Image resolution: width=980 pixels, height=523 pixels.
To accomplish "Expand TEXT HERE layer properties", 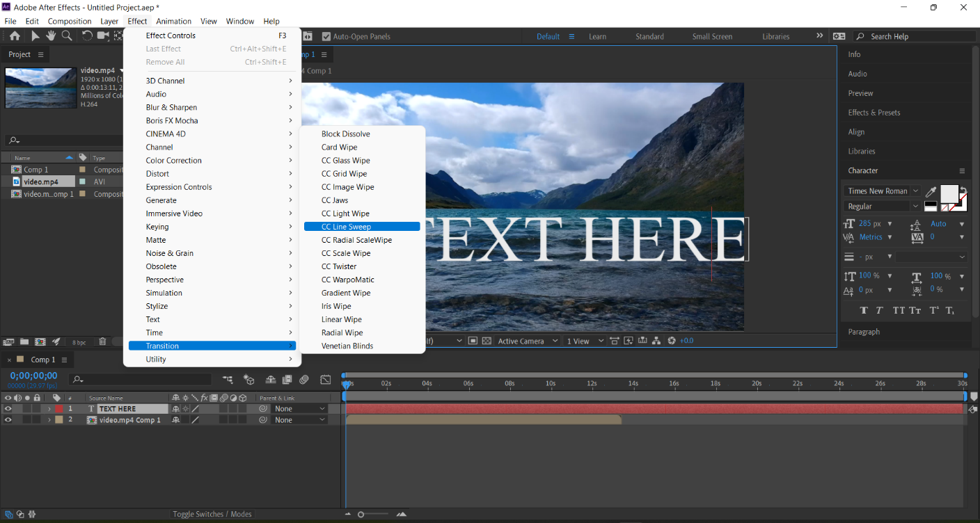I will click(x=49, y=409).
